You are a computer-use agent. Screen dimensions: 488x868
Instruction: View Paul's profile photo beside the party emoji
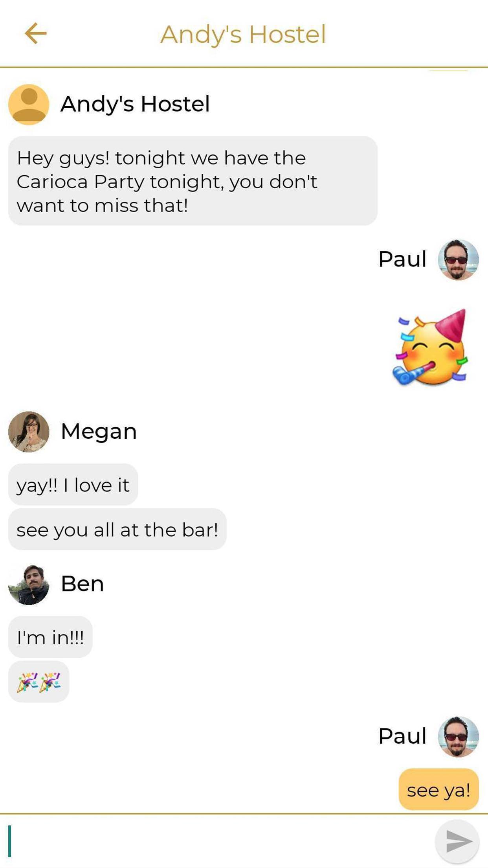(458, 259)
